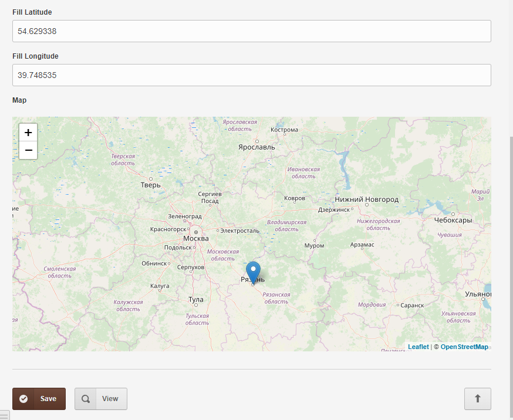Click Смоленская область region label

pos(59,272)
